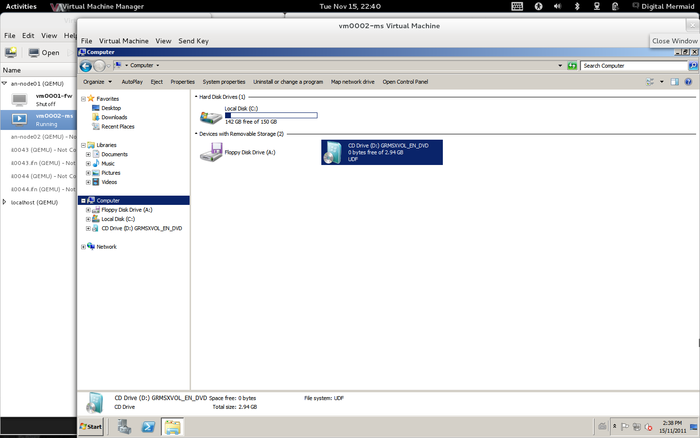This screenshot has width=700, height=438.
Task: Click Eject in the command bar
Action: 157,82
